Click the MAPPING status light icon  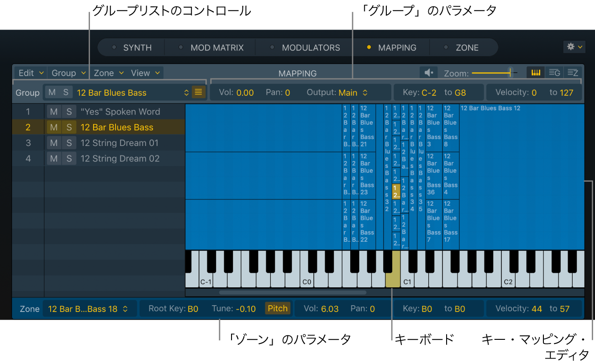370,47
